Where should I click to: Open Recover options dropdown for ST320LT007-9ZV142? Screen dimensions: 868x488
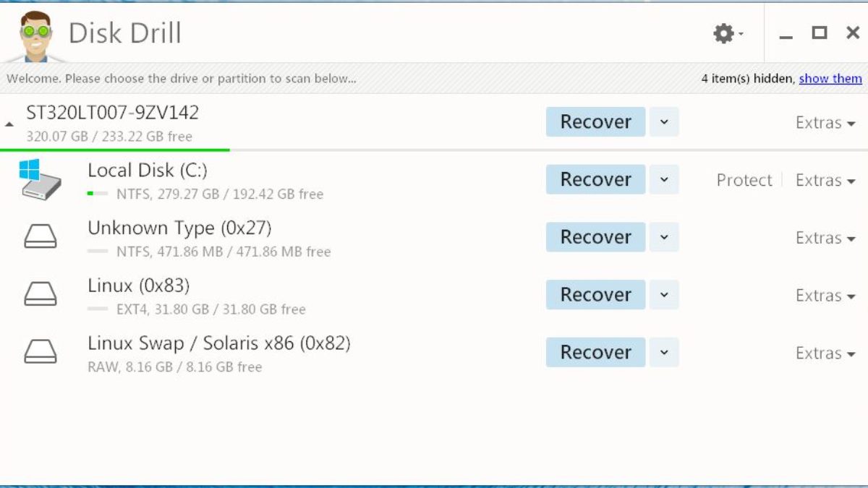[x=664, y=122]
